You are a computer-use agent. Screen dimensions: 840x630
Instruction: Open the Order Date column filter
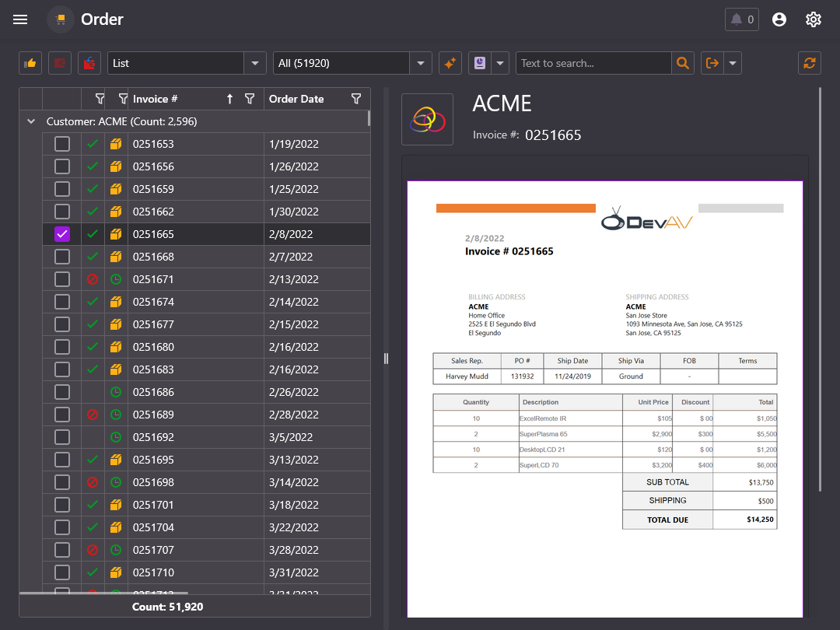click(x=356, y=99)
